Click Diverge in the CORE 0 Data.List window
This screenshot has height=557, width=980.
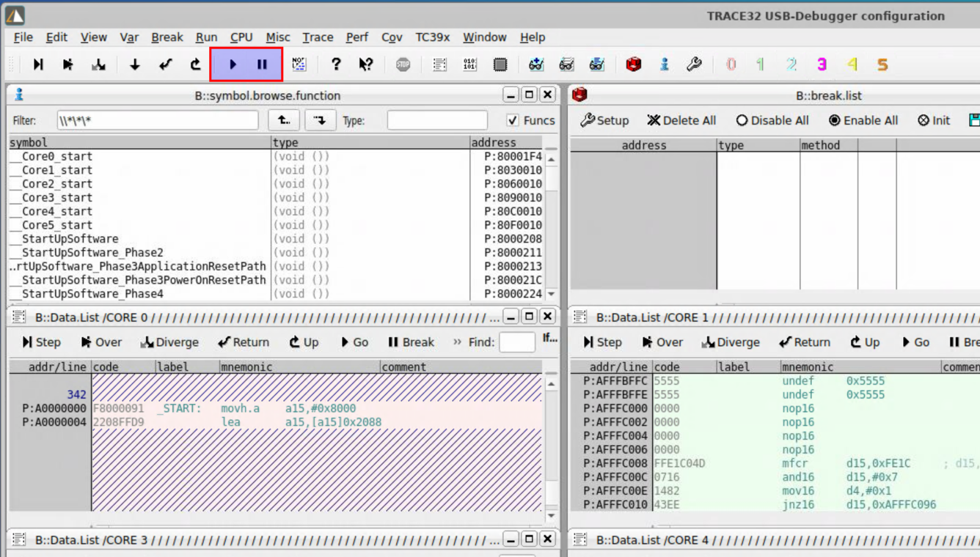point(169,342)
